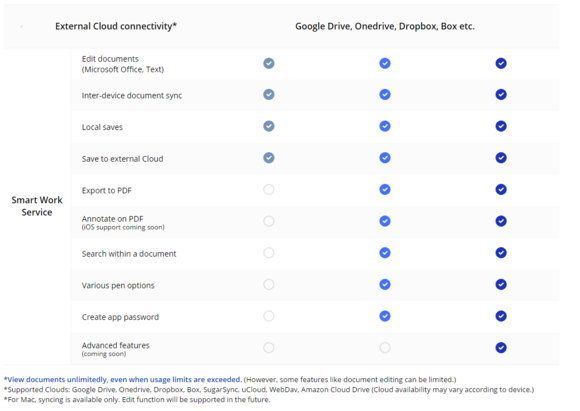Click dark blue checkmark for Various pen options

pyautogui.click(x=501, y=284)
